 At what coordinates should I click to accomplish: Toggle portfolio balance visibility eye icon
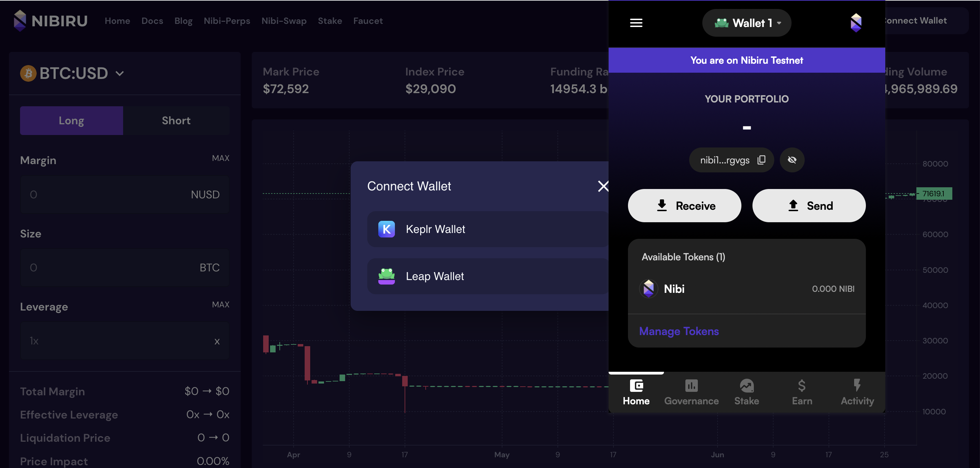pyautogui.click(x=792, y=160)
